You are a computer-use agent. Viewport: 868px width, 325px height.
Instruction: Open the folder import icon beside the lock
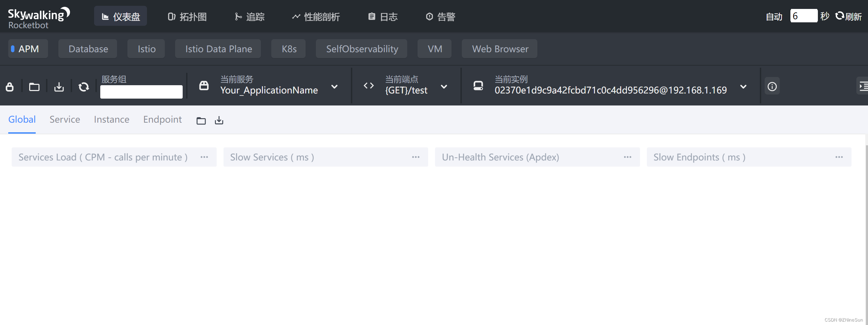pos(34,87)
